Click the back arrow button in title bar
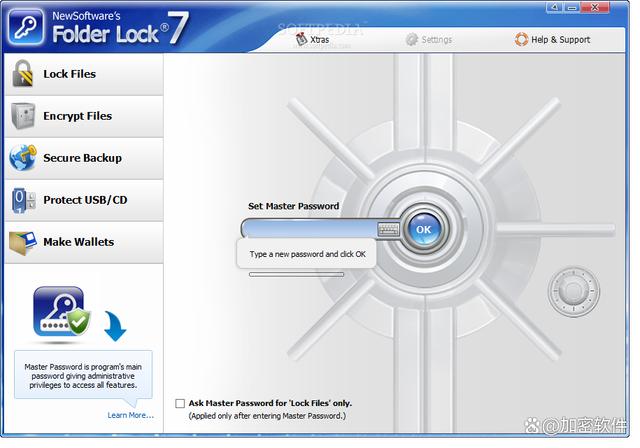640x448 pixels. (x=554, y=7)
